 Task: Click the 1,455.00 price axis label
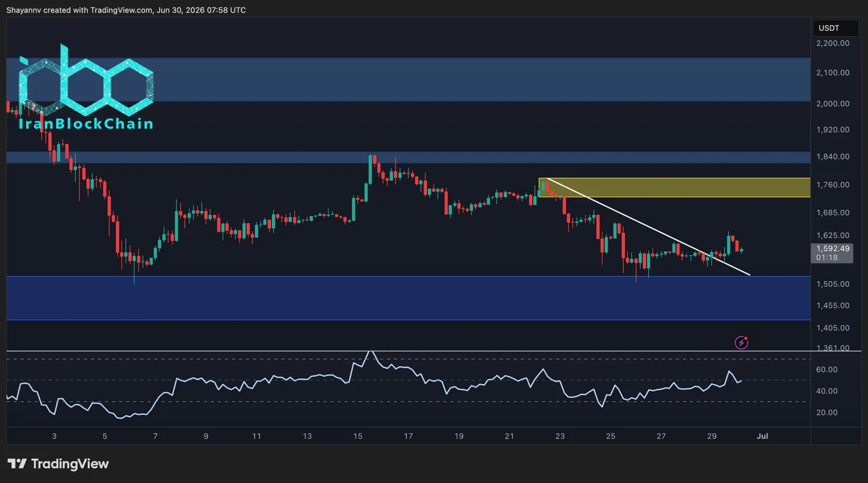tap(833, 306)
